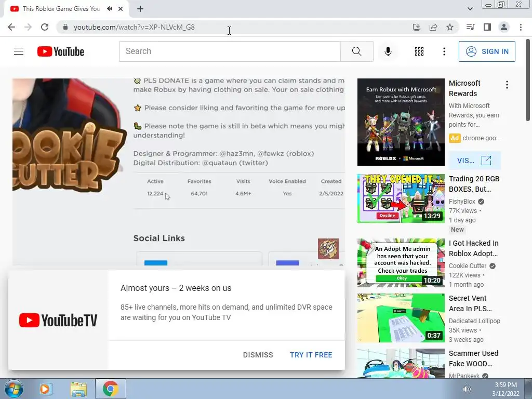Click the '77K views' text
The width and height of the screenshot is (532, 399).
click(463, 211)
